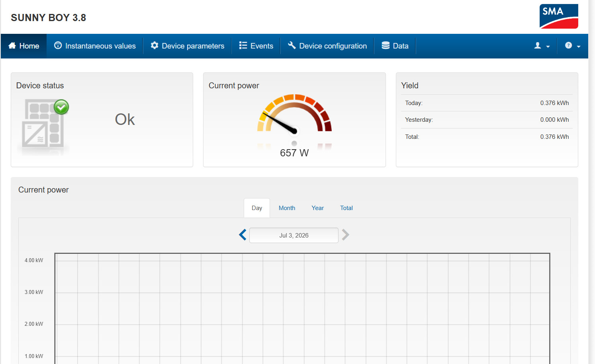This screenshot has height=364, width=595.
Task: Click the 1.00 kW axis label
Action: pyautogui.click(x=34, y=356)
